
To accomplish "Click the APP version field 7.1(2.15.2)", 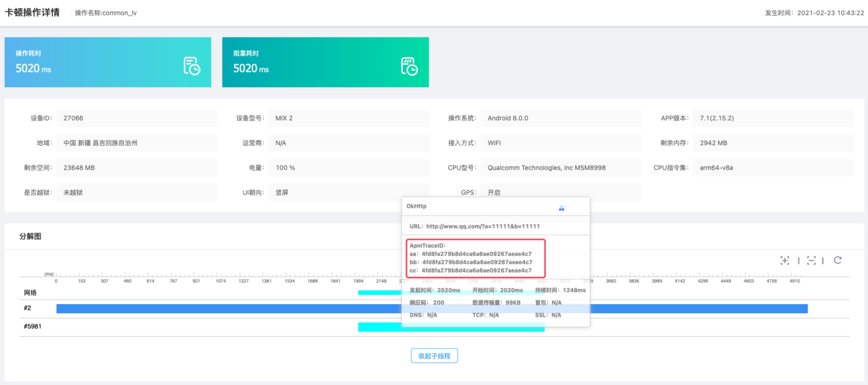I will (773, 118).
